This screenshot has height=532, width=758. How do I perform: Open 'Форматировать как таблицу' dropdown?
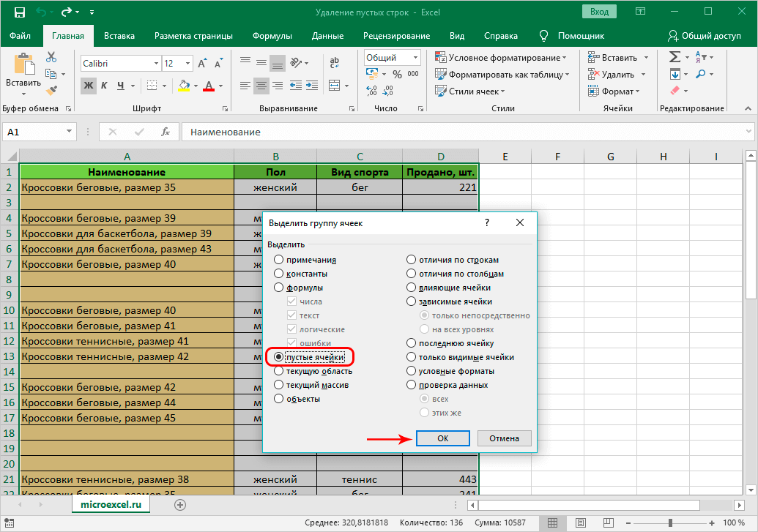[502, 75]
